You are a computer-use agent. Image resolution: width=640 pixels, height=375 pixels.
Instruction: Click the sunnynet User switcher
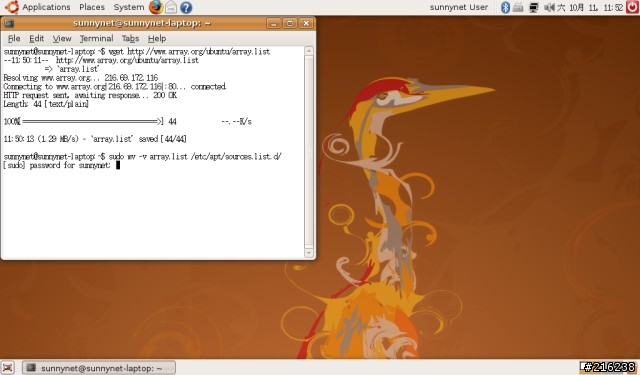pos(459,7)
